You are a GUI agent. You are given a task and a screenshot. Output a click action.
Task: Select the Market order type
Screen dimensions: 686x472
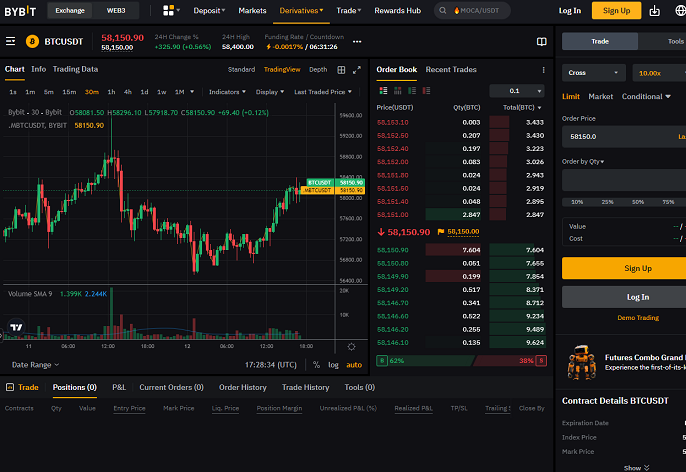pyautogui.click(x=600, y=97)
